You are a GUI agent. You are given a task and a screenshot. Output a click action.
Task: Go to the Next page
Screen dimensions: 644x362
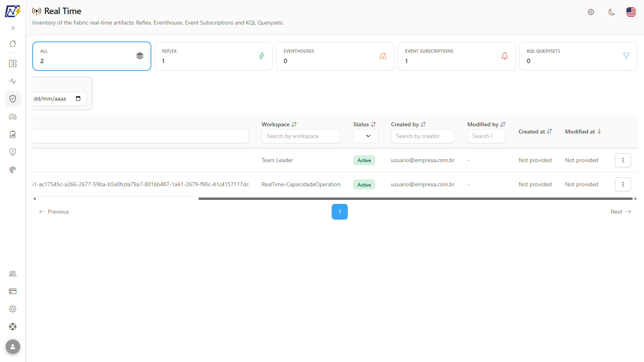pyautogui.click(x=621, y=212)
